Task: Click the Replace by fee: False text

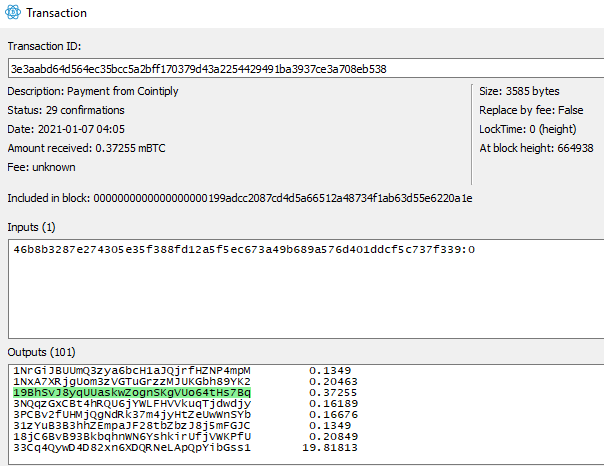Action: [x=531, y=110]
